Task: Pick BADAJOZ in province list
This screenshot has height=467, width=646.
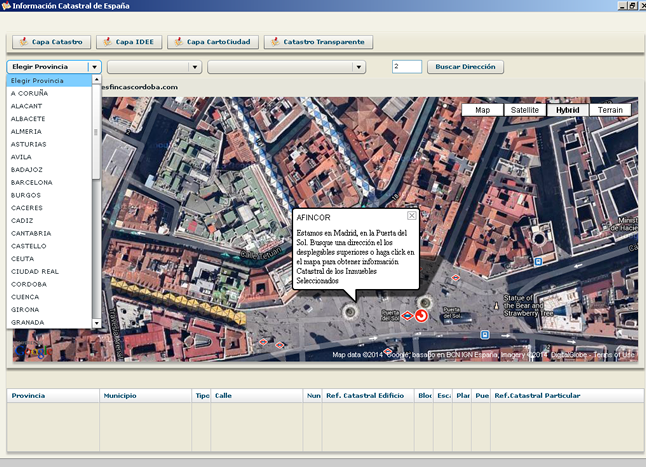Action: click(x=49, y=170)
